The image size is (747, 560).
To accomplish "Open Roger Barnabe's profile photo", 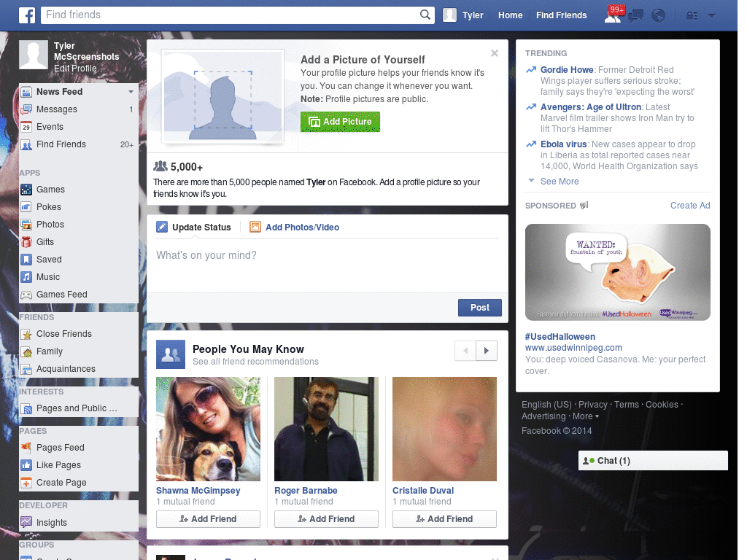I will pyautogui.click(x=326, y=429).
